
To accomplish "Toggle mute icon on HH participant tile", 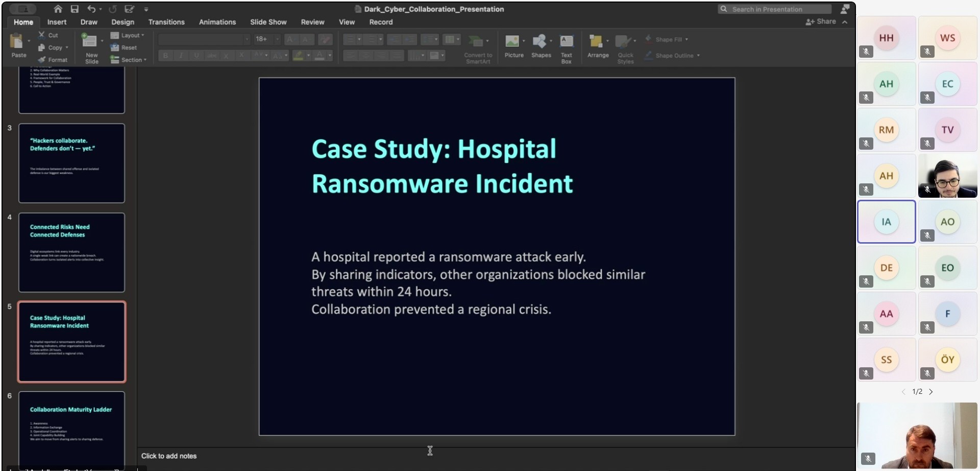I will pos(866,52).
